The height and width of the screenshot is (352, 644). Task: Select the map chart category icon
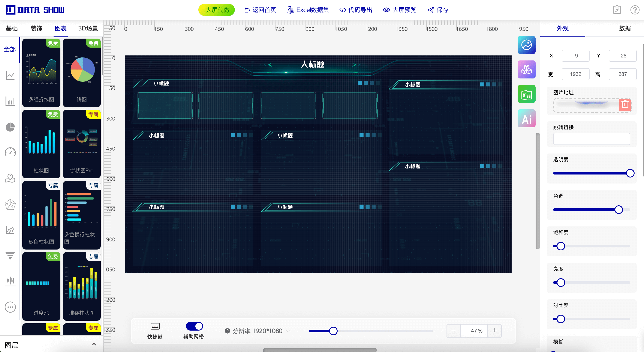pyautogui.click(x=10, y=178)
